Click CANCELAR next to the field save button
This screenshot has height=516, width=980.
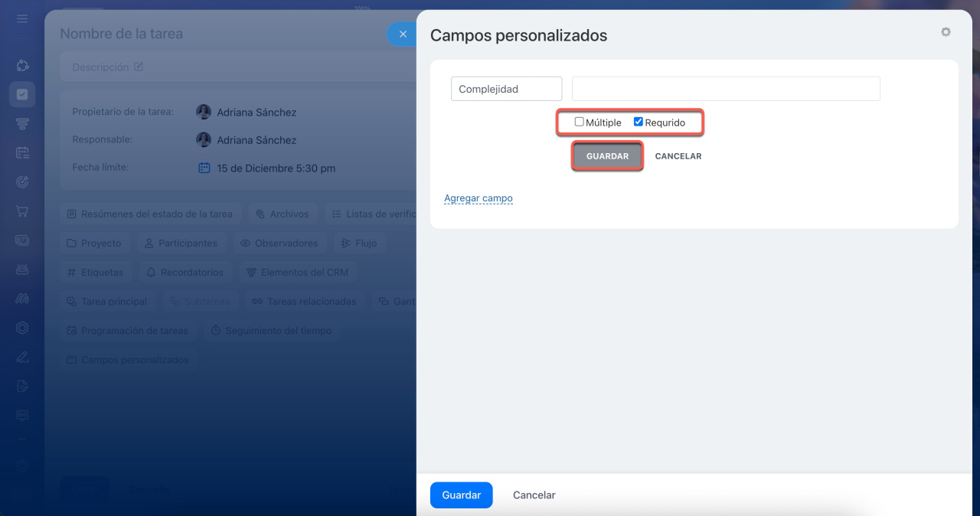(x=678, y=156)
